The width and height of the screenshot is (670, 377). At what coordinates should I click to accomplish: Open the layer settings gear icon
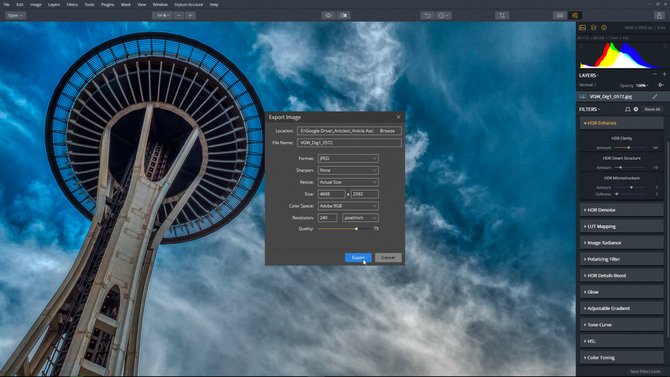pos(661,85)
